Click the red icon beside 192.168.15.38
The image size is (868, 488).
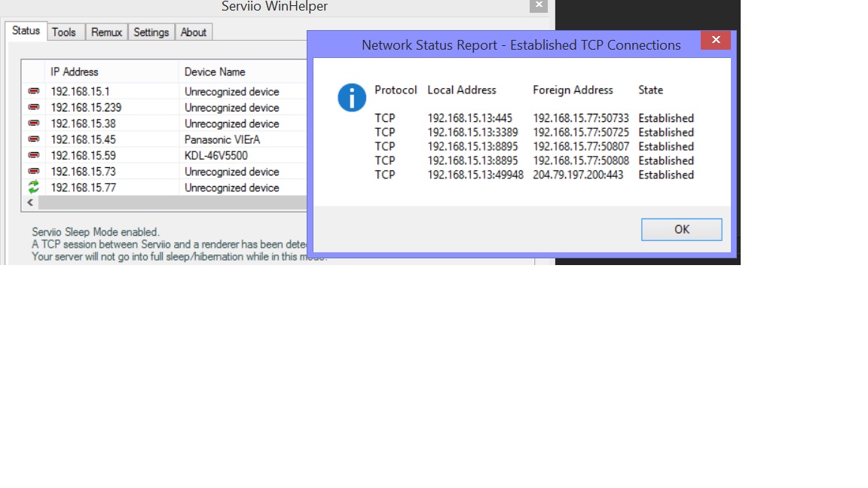point(33,124)
